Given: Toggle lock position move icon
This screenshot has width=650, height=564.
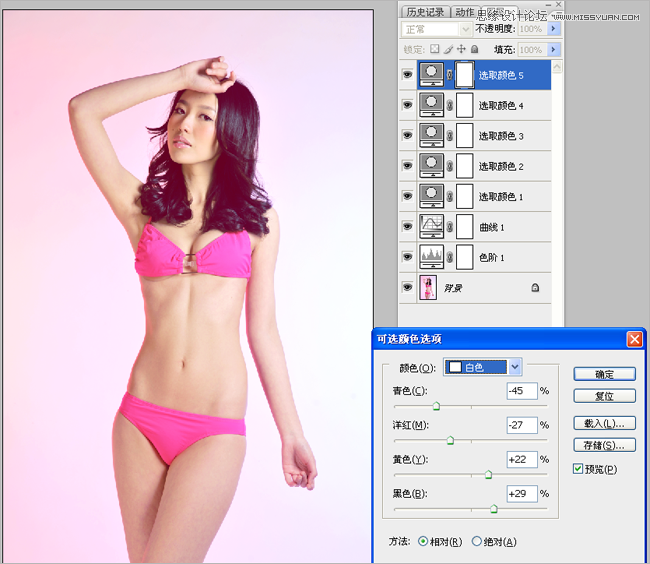Looking at the screenshot, I should point(461,49).
